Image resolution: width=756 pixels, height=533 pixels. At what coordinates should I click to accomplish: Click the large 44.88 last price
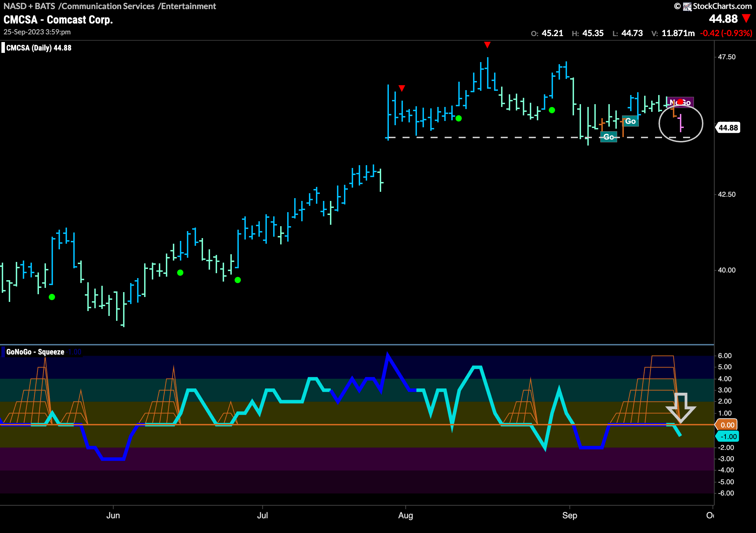point(723,19)
